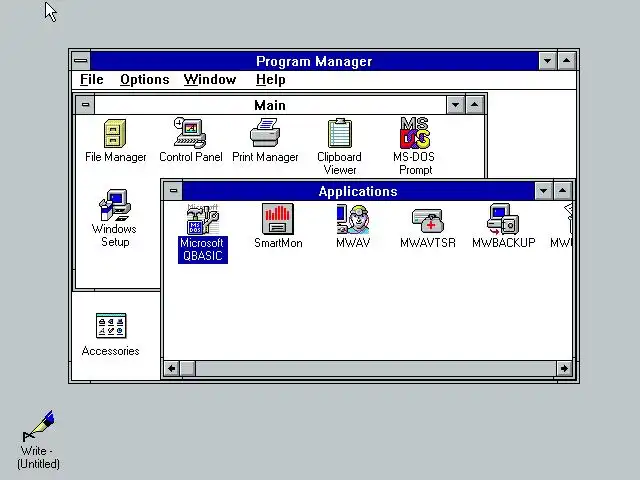This screenshot has width=640, height=480.
Task: Open the File Manager icon
Action: [115, 140]
